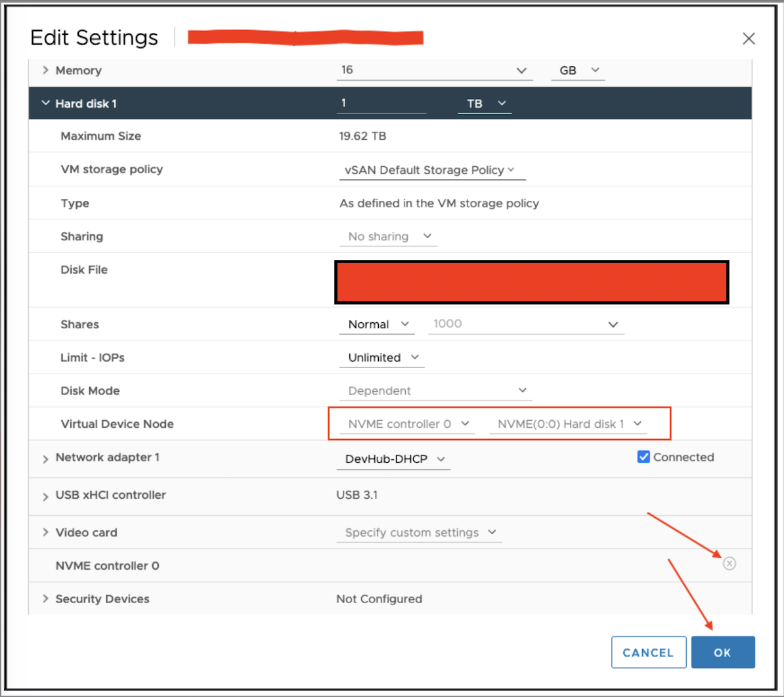Uncheck the Connected checkbox for Network adapter 1
Image resolution: width=784 pixels, height=697 pixels.
[x=643, y=457]
